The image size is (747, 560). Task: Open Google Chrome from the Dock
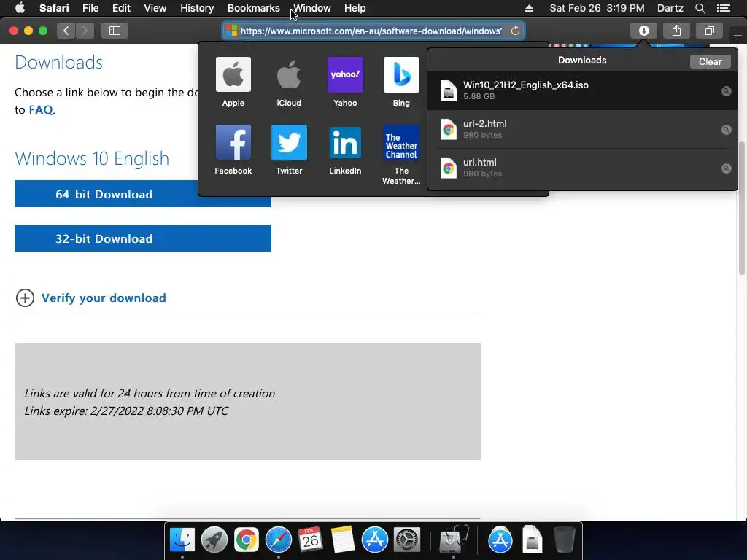[246, 540]
